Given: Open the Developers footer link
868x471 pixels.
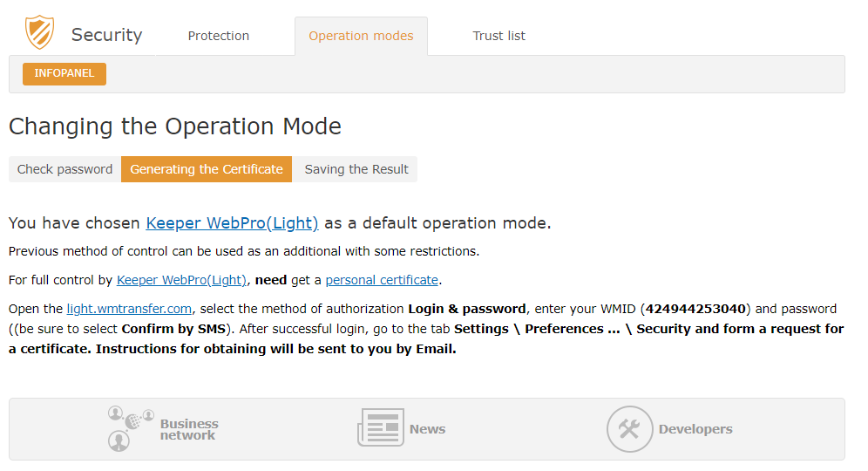Looking at the screenshot, I should (695, 429).
